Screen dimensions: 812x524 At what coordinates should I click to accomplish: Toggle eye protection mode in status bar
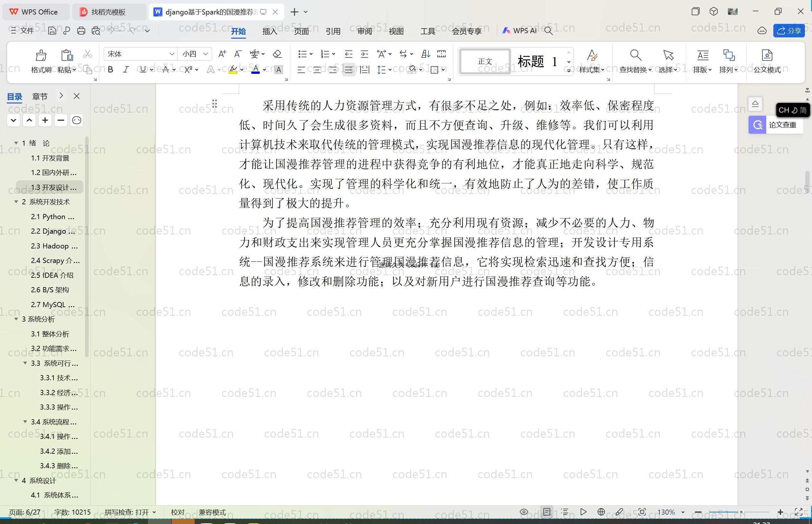(524, 512)
